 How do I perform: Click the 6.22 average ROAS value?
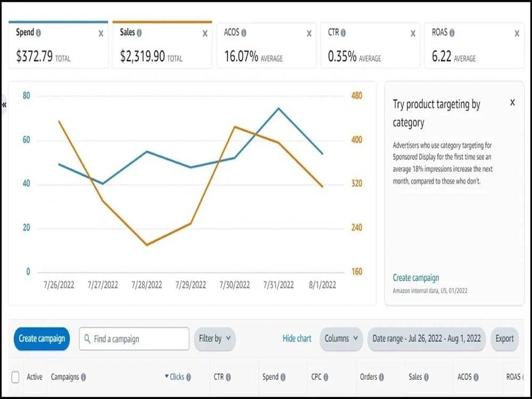[x=442, y=56]
